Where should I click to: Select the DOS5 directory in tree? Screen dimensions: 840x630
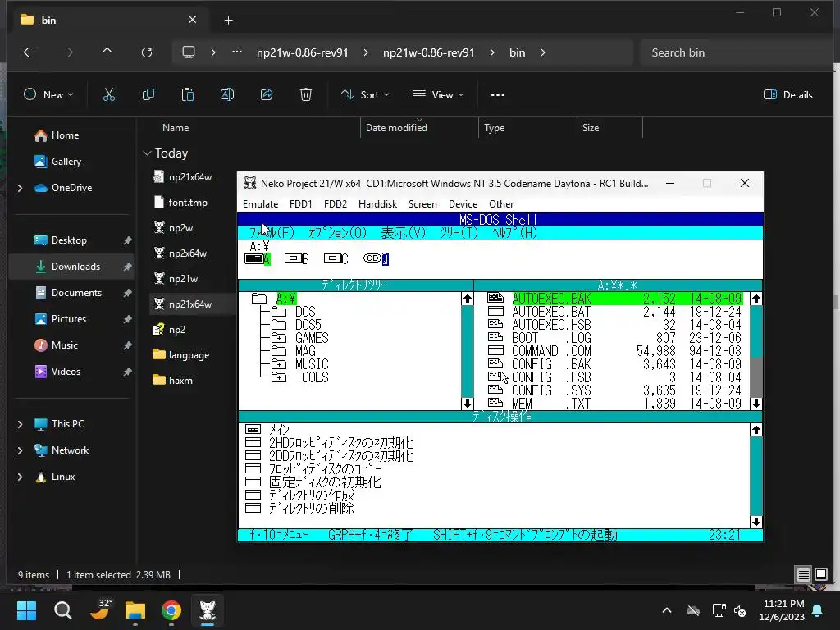click(308, 325)
